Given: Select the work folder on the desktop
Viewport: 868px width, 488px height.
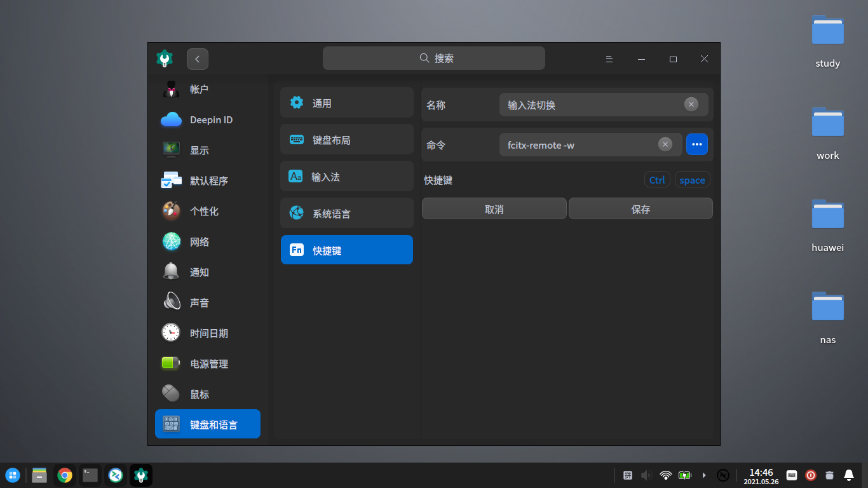Looking at the screenshot, I should coord(828,133).
